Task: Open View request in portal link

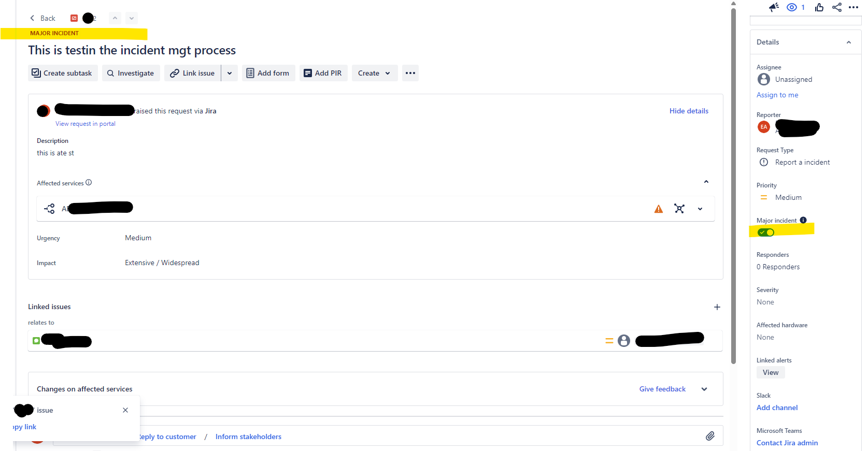Action: coord(86,124)
